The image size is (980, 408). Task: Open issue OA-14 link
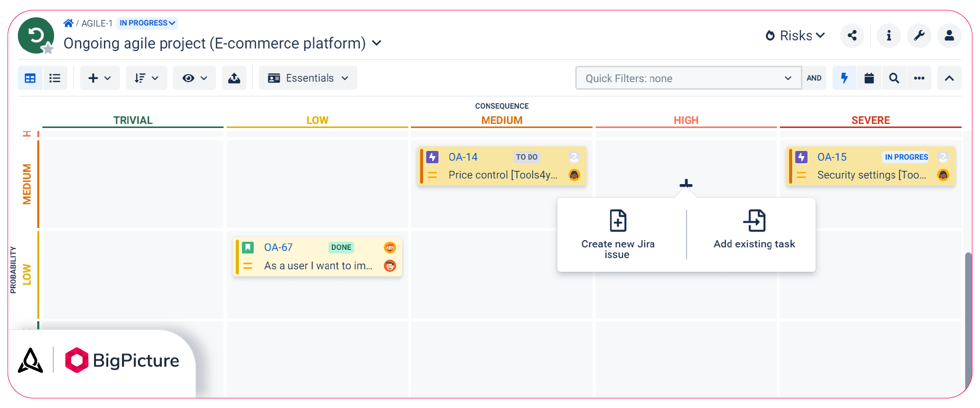click(463, 157)
